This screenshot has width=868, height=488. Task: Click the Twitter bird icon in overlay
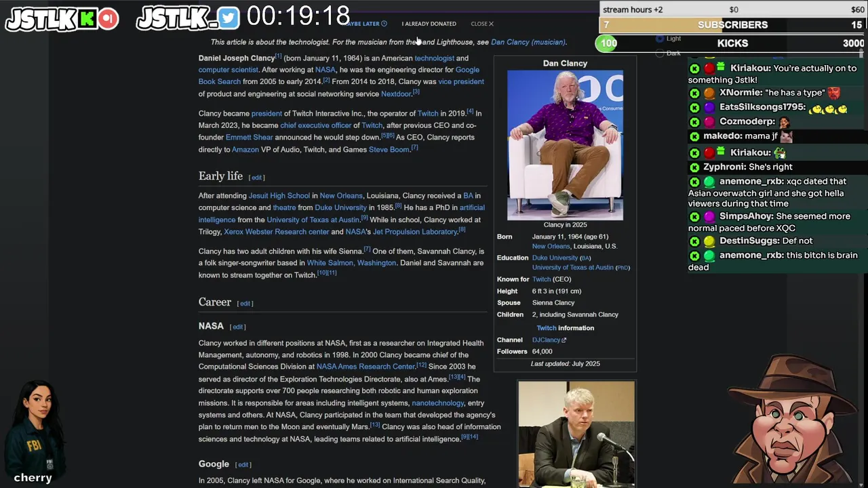[x=229, y=18]
